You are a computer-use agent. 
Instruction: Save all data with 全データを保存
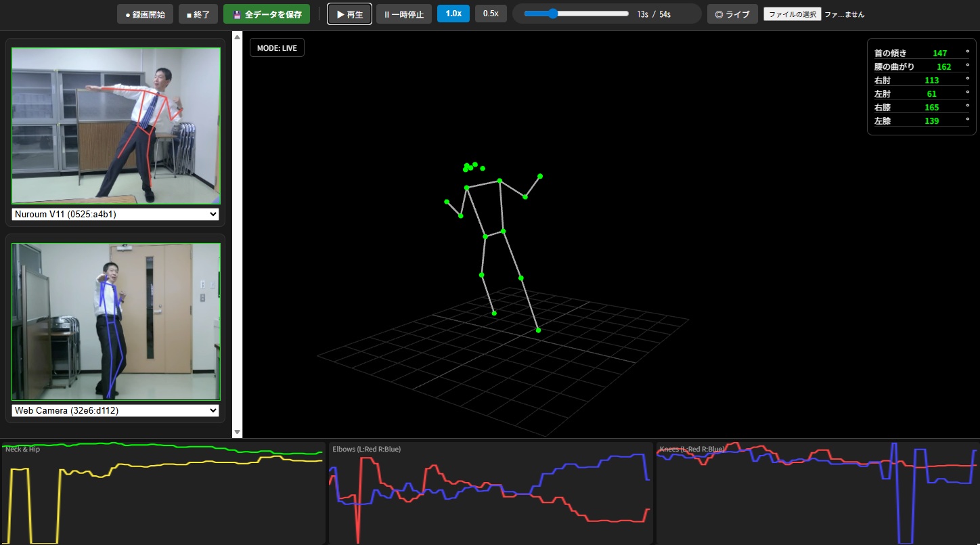[x=267, y=14]
